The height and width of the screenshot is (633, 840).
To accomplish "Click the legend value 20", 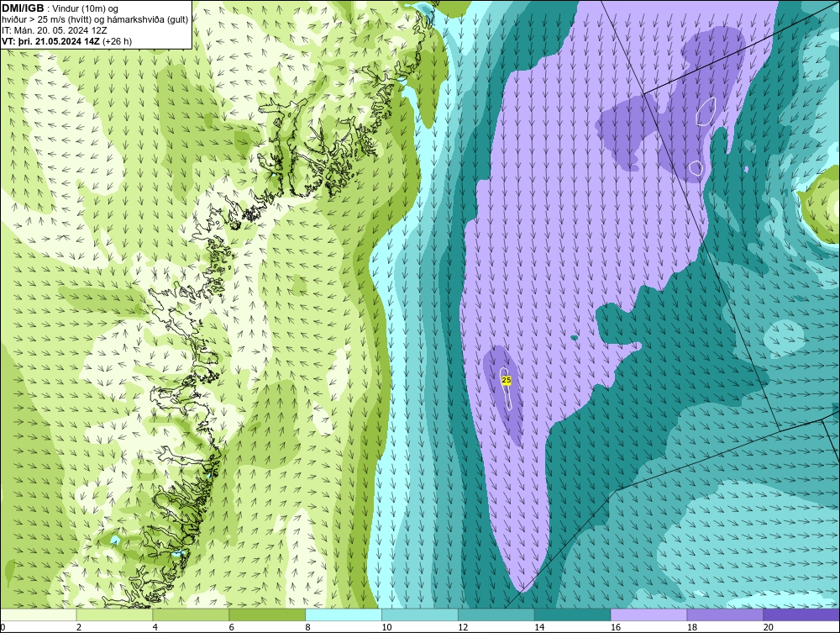I will [769, 627].
